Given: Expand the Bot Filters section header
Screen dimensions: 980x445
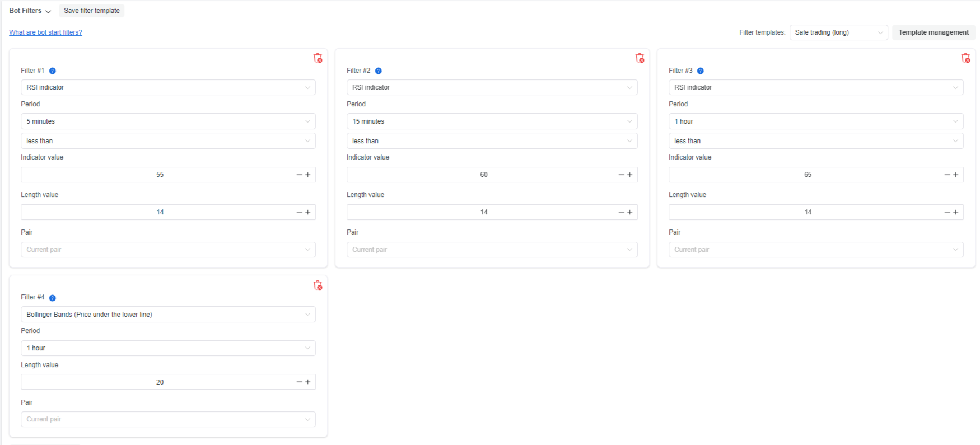Looking at the screenshot, I should click(x=30, y=11).
